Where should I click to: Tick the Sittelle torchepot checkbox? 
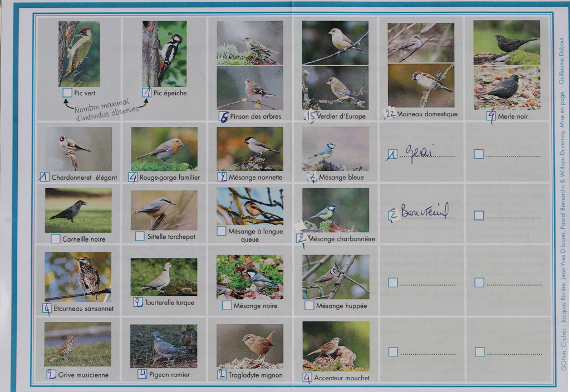click(140, 236)
